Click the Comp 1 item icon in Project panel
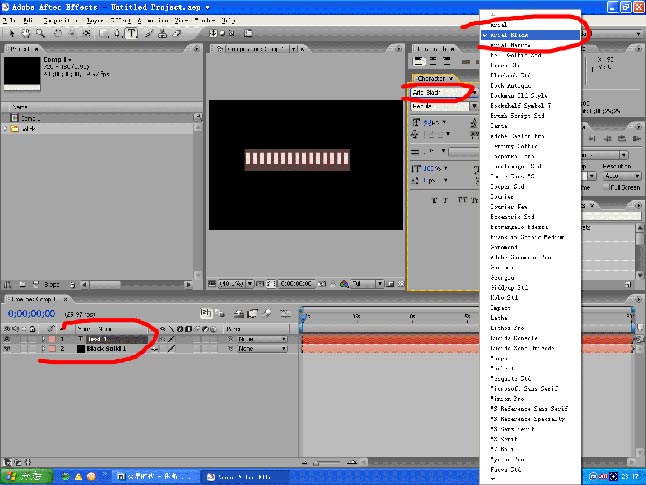The width and height of the screenshot is (646, 485). click(15, 118)
